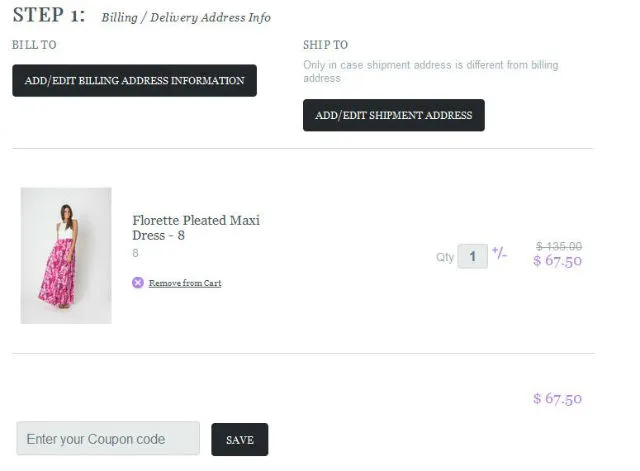The height and width of the screenshot is (471, 640).
Task: Click the item's discounted $67.50 price
Action: [557, 262]
